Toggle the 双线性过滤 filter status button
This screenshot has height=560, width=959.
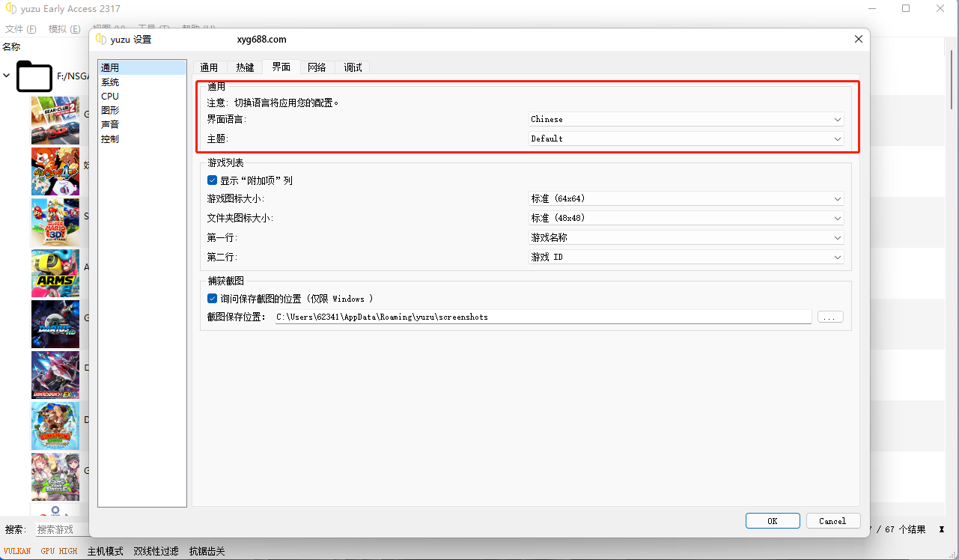(x=156, y=551)
